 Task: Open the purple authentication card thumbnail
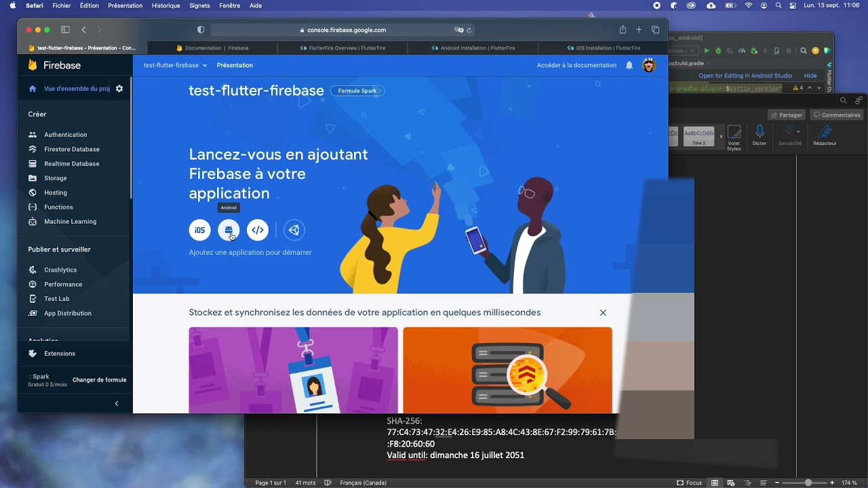[294, 370]
